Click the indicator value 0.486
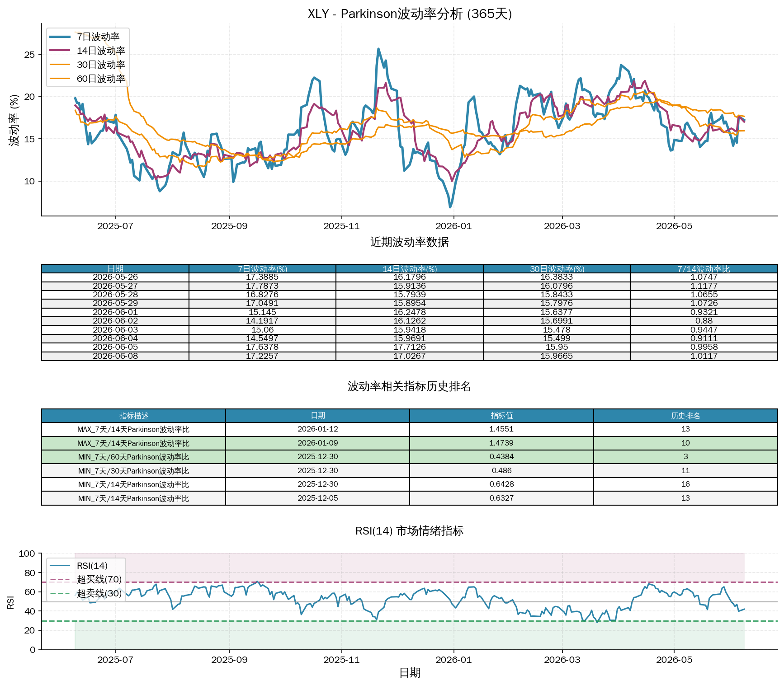Viewport: 784px width, 685px height. [x=502, y=471]
